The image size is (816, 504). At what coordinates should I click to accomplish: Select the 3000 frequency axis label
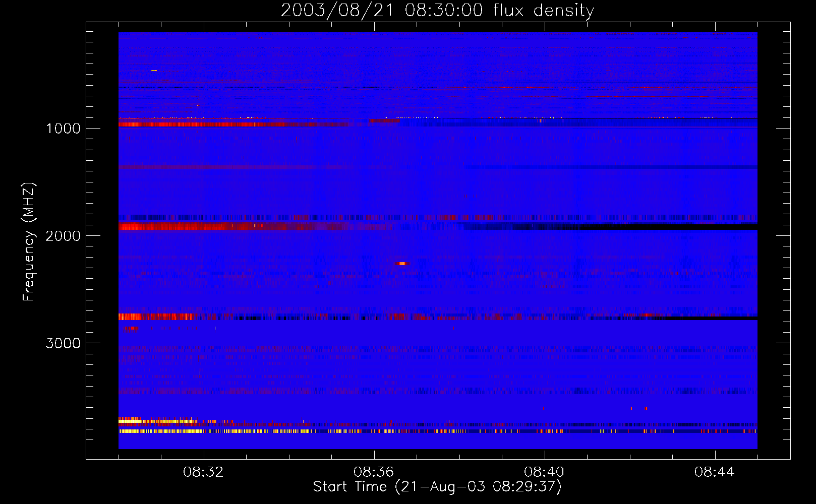[x=63, y=343]
